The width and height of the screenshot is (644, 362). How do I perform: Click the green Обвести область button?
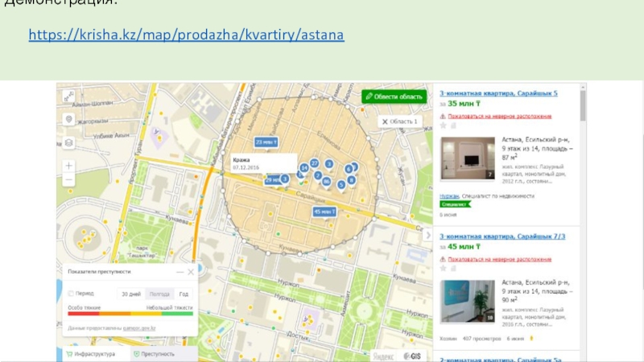(x=394, y=97)
